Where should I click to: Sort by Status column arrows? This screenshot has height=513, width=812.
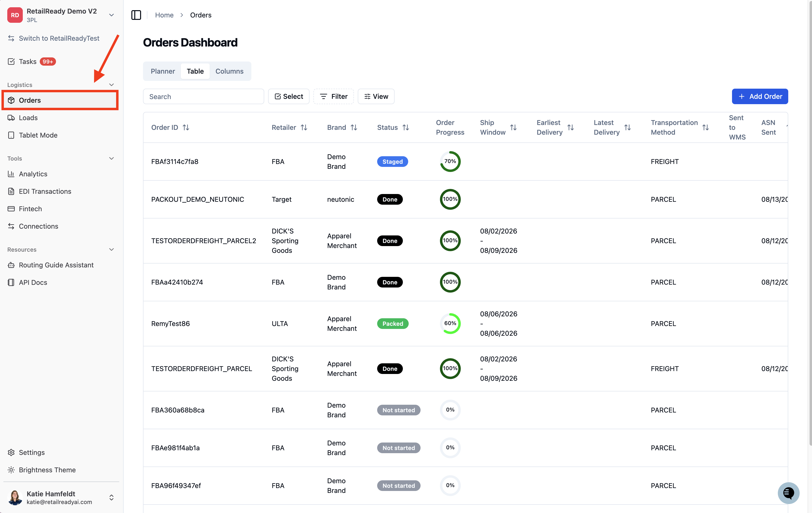pyautogui.click(x=406, y=127)
